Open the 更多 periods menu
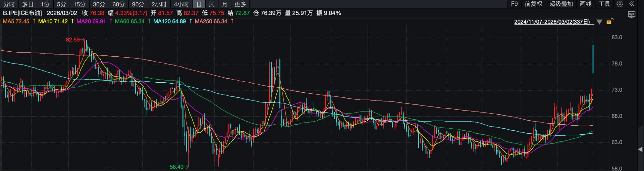This screenshot has height=171, width=644. coord(240,4)
